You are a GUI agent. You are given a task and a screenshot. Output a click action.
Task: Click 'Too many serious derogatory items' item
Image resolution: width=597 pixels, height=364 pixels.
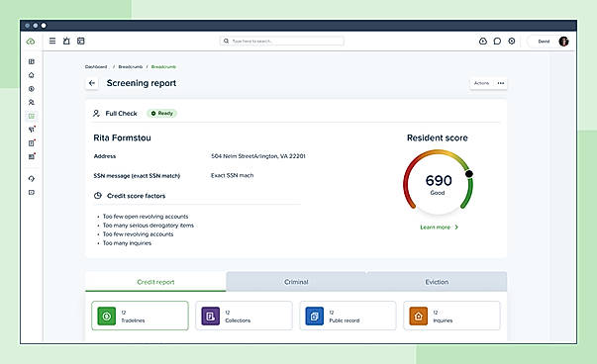pos(149,226)
